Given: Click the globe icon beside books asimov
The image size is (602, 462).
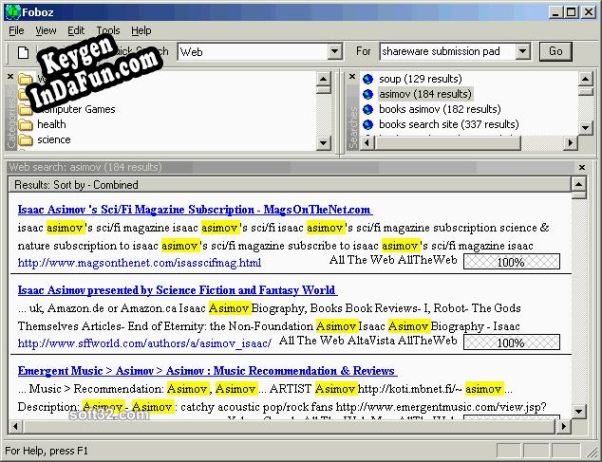Looking at the screenshot, I should click(368, 109).
